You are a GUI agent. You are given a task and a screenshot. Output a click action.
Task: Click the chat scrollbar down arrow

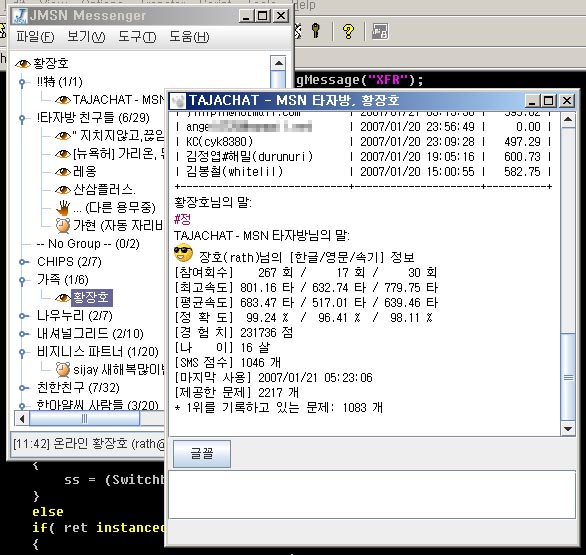[x=568, y=429]
